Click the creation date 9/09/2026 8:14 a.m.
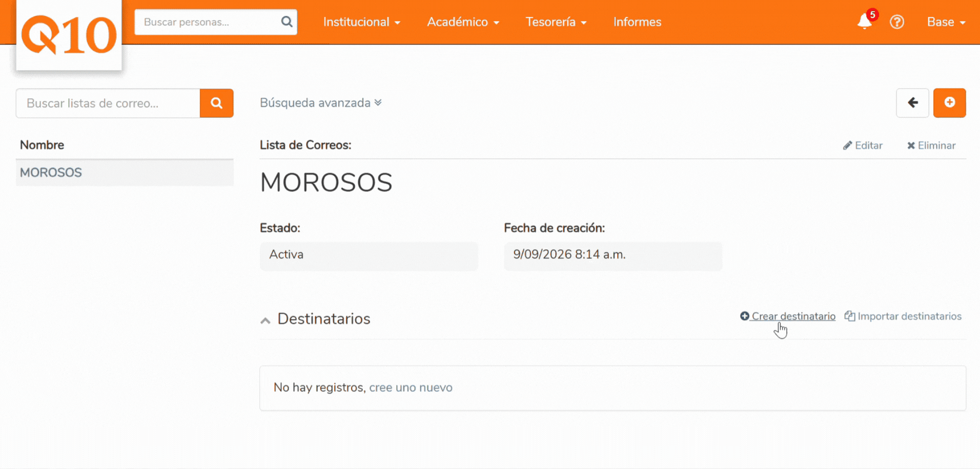This screenshot has width=980, height=469. 613,256
